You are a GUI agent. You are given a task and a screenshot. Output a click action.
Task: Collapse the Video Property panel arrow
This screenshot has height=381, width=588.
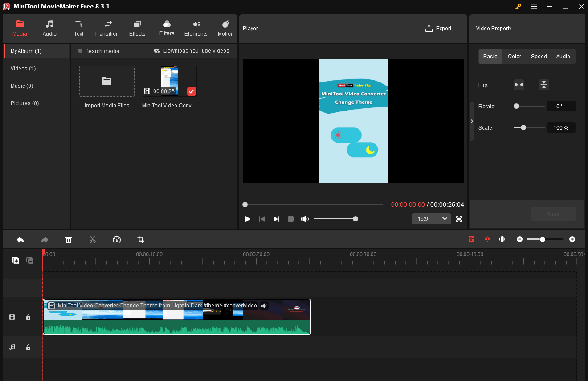(x=472, y=121)
